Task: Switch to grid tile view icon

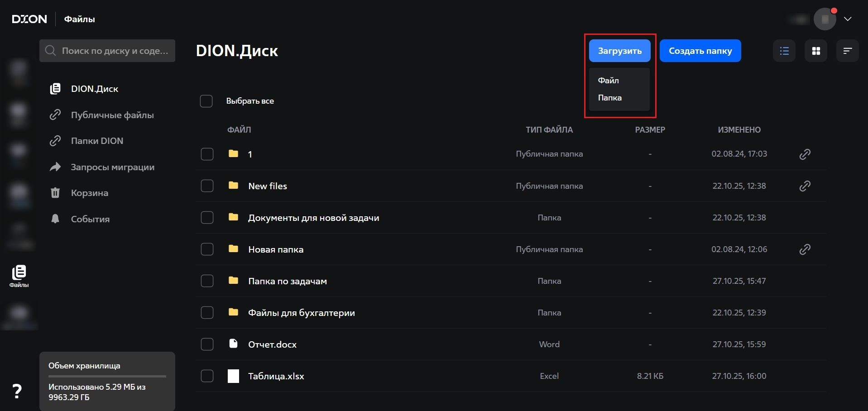Action: pos(816,51)
